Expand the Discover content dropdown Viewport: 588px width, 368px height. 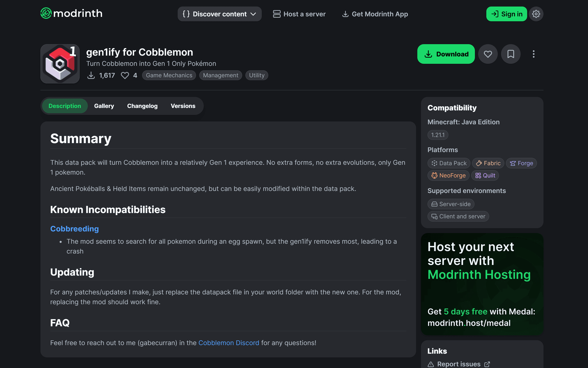(220, 14)
